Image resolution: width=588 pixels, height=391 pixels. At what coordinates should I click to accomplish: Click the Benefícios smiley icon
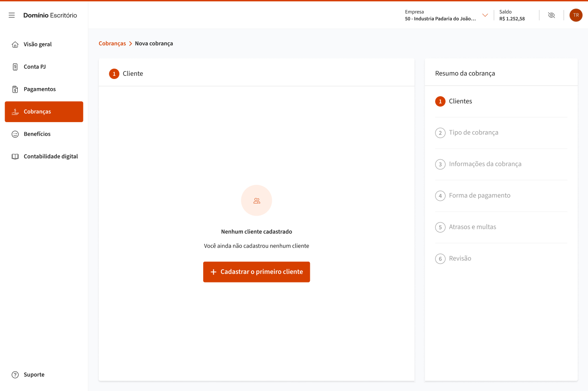[x=15, y=134]
